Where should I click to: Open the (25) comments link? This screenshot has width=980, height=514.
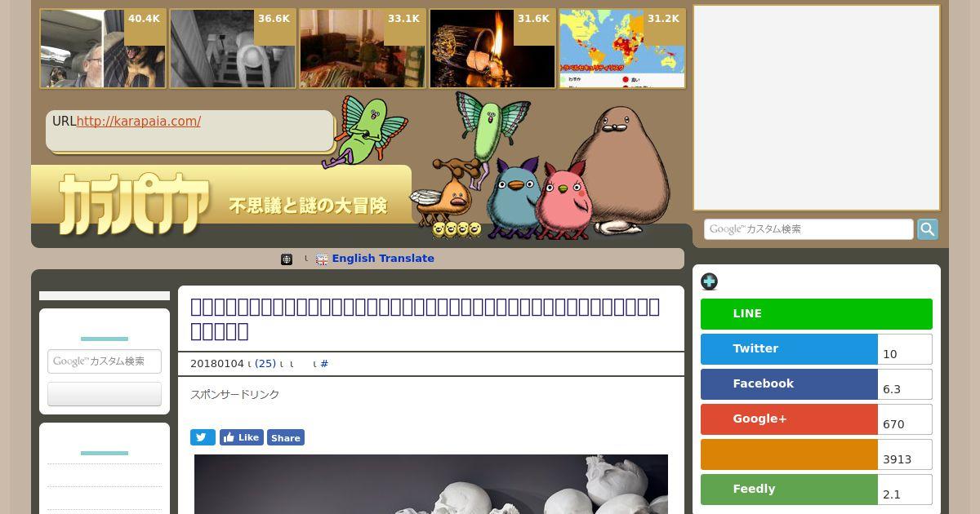[x=265, y=364]
